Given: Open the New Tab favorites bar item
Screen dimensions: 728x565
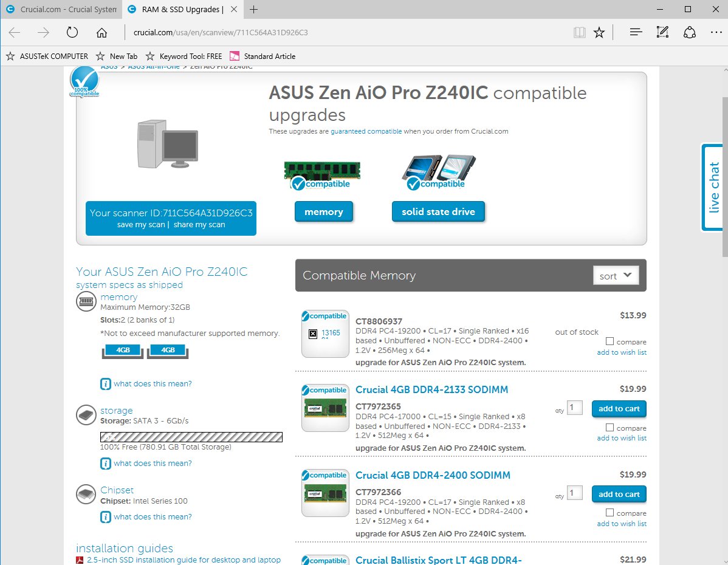Looking at the screenshot, I should coord(117,56).
